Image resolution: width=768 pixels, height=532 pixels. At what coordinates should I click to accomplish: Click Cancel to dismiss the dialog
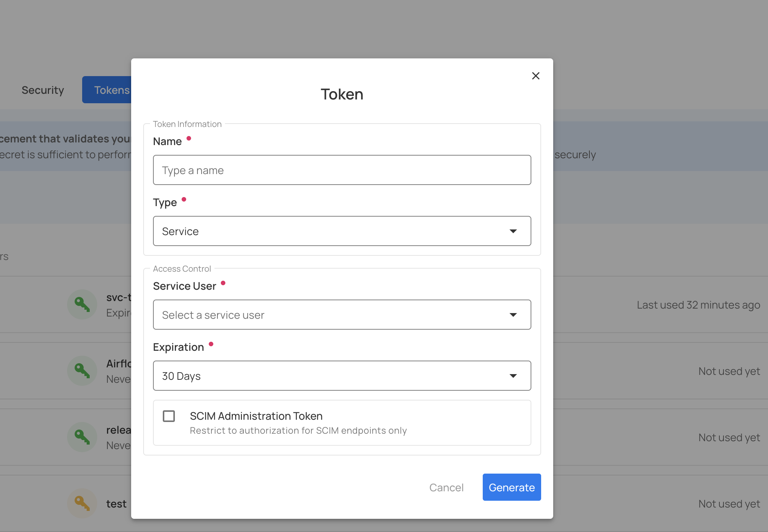(x=446, y=487)
